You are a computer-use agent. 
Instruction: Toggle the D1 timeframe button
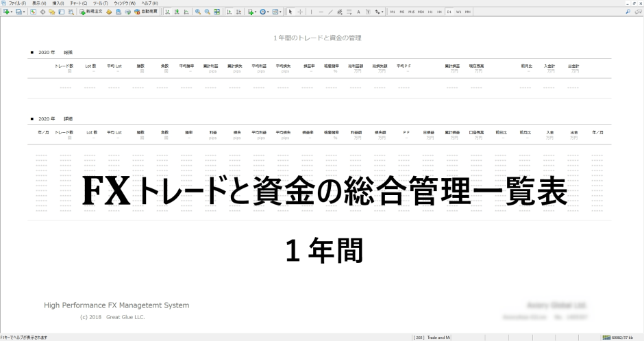(x=449, y=12)
